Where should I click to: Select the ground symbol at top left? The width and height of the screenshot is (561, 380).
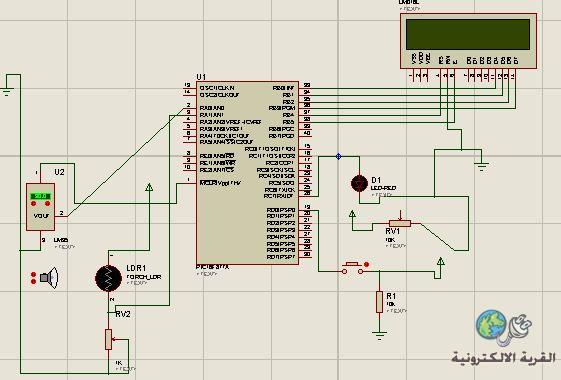(7, 91)
